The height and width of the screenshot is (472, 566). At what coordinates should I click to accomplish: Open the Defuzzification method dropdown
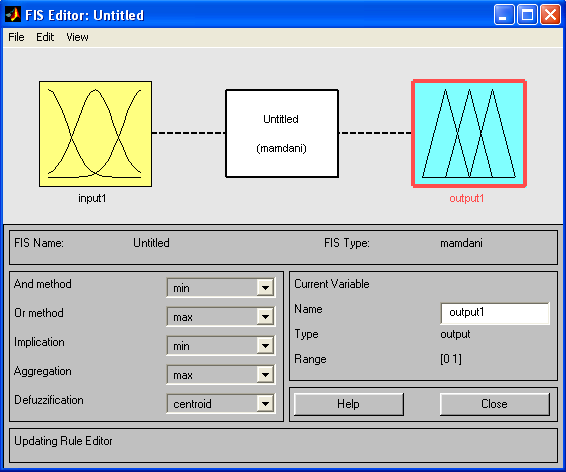point(221,403)
